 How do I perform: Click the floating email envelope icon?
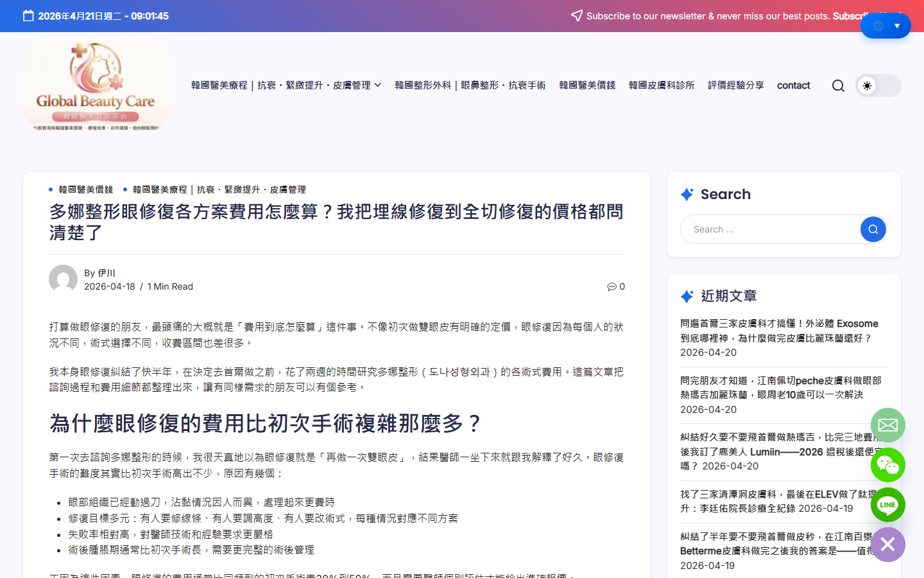[888, 425]
